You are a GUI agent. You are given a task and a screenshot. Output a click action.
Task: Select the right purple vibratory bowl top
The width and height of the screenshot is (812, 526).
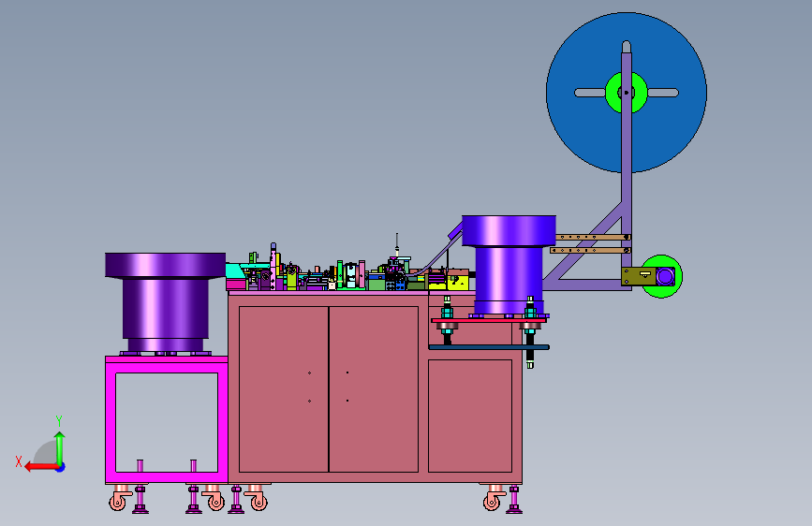[509, 231]
